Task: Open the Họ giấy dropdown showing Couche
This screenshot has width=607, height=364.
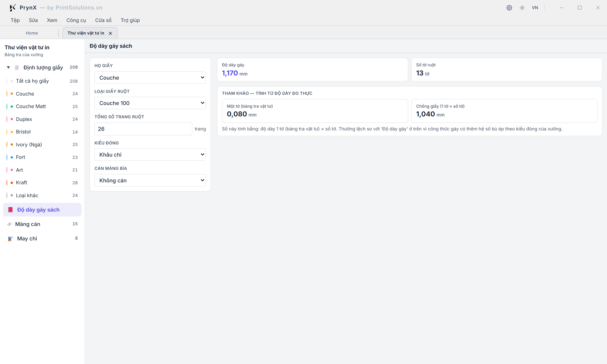Action: (x=150, y=78)
